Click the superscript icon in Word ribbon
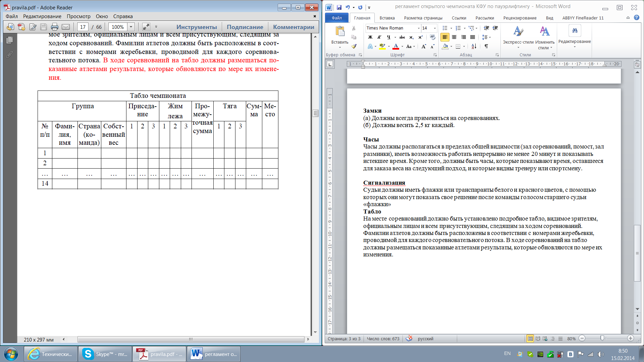The height and width of the screenshot is (362, 644). point(420,37)
